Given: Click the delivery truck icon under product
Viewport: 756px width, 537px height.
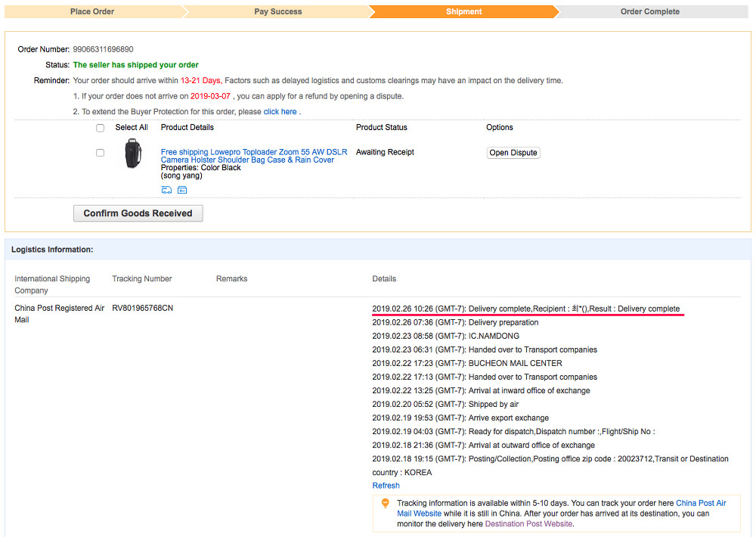Looking at the screenshot, I should 166,190.
